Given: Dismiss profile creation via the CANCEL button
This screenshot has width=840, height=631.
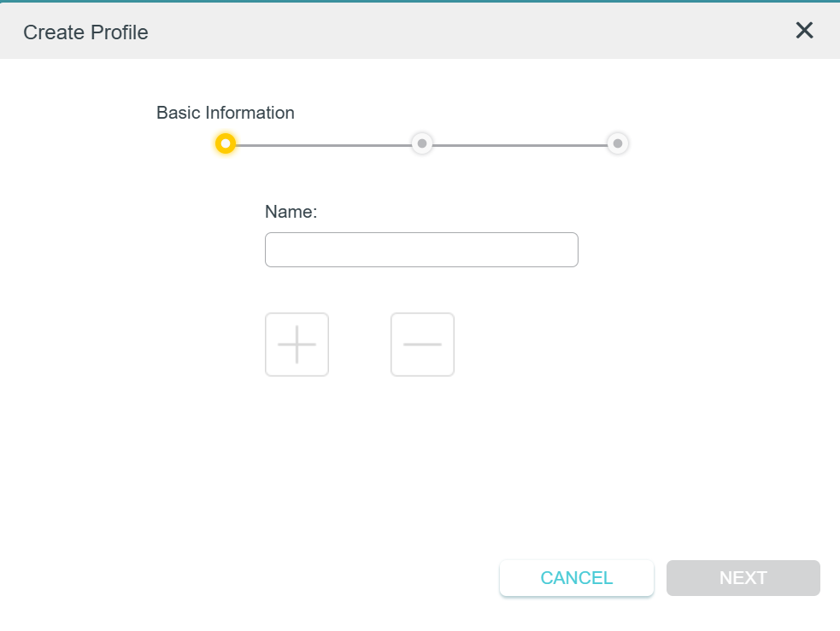Looking at the screenshot, I should point(577,578).
